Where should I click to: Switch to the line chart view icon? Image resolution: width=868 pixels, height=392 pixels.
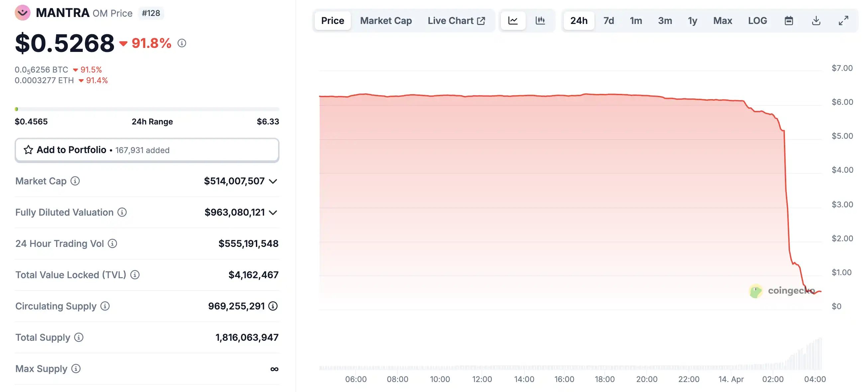click(513, 21)
